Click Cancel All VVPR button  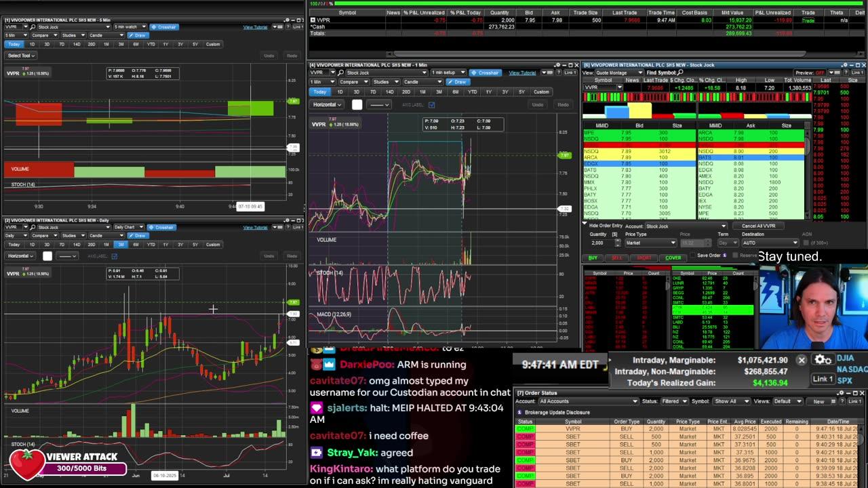(758, 226)
